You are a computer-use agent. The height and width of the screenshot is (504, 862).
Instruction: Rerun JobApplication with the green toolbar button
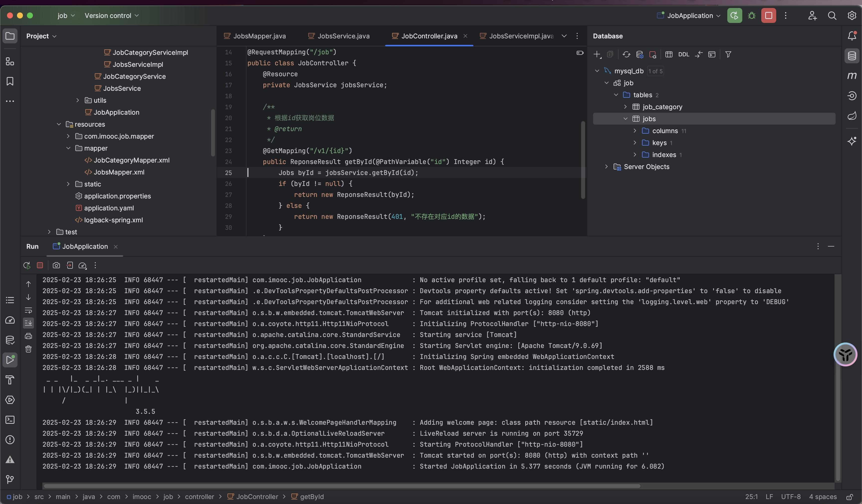[x=734, y=15]
